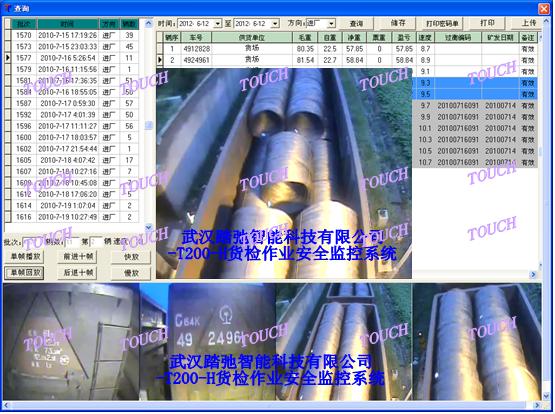Image resolution: width=555 pixels, height=414 pixels.
Task: Click the batch list scroll-down arrow
Action: [149, 227]
